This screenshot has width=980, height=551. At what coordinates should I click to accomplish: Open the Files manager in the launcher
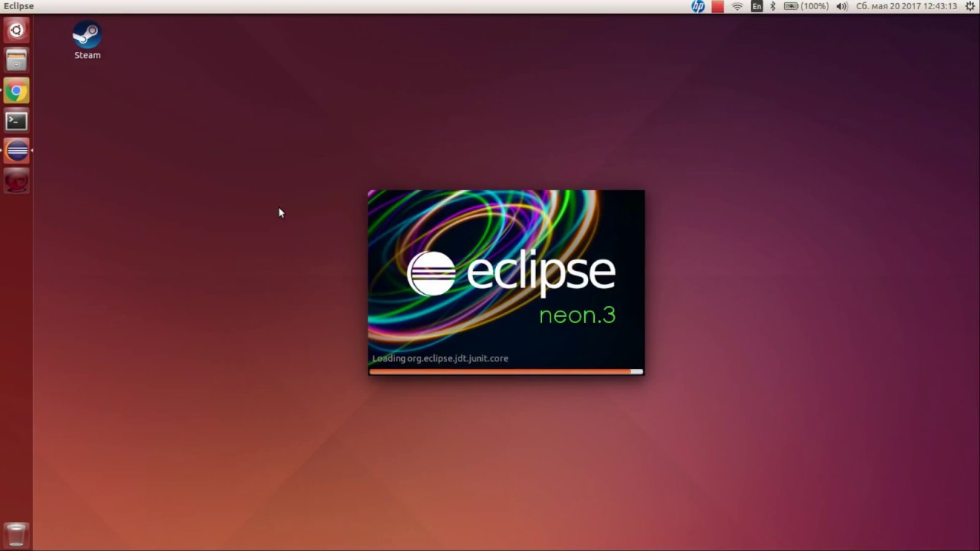click(x=16, y=60)
